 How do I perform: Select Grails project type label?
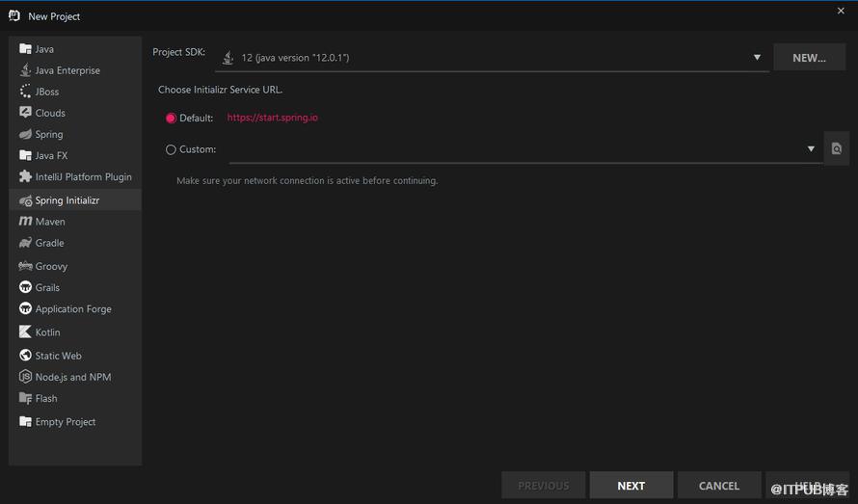click(x=47, y=287)
